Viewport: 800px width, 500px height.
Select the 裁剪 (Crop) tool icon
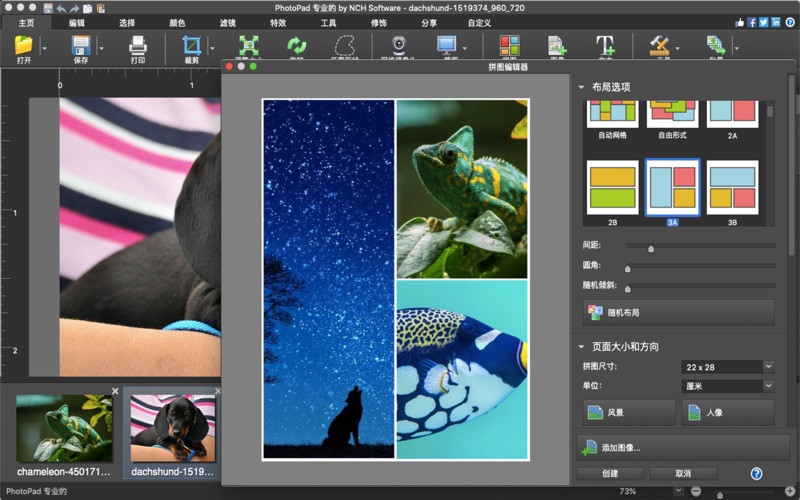pos(191,45)
